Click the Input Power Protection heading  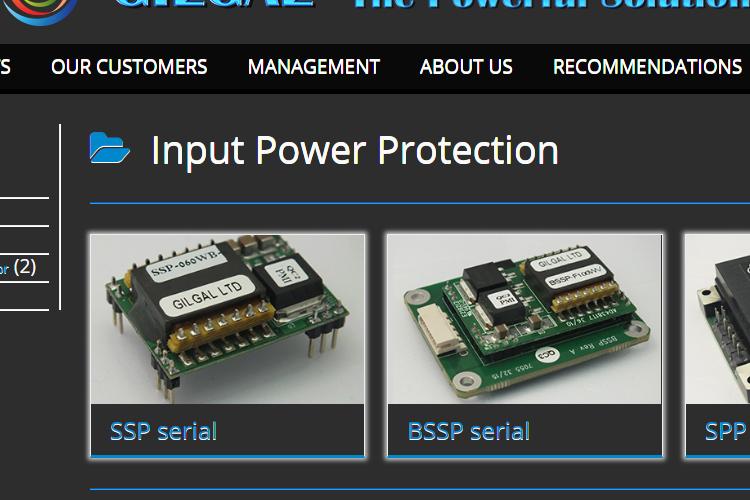(354, 150)
